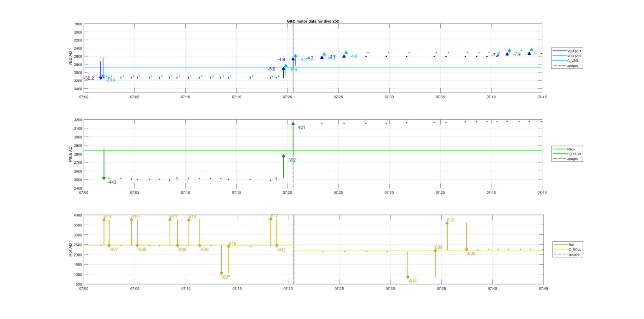Select the 'C_PITCH' legend entry

pos(567,154)
